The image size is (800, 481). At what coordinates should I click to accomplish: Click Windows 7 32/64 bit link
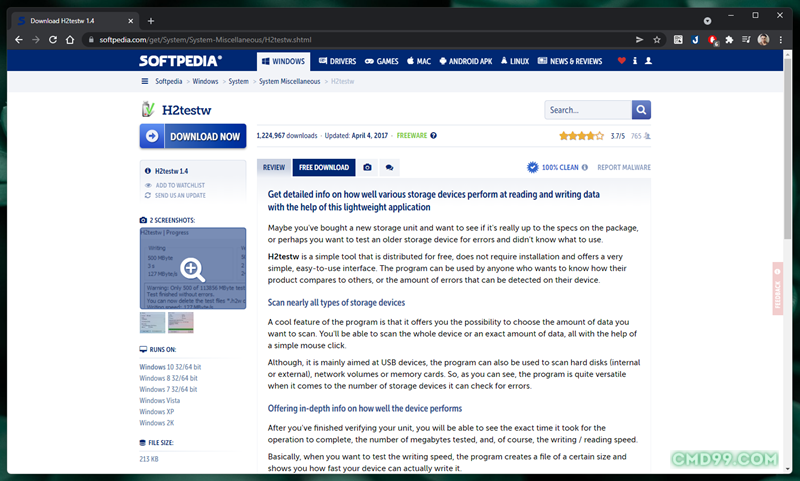pyautogui.click(x=168, y=389)
